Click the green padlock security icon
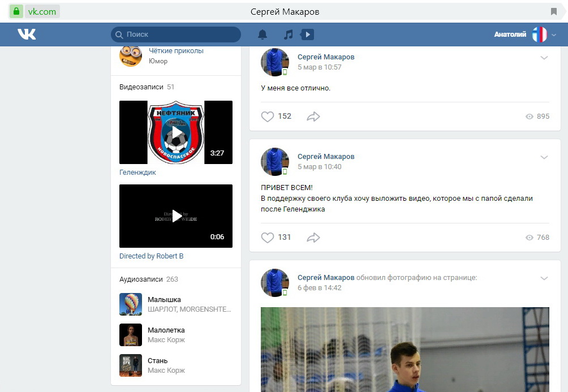This screenshot has height=392, width=568. 17,11
